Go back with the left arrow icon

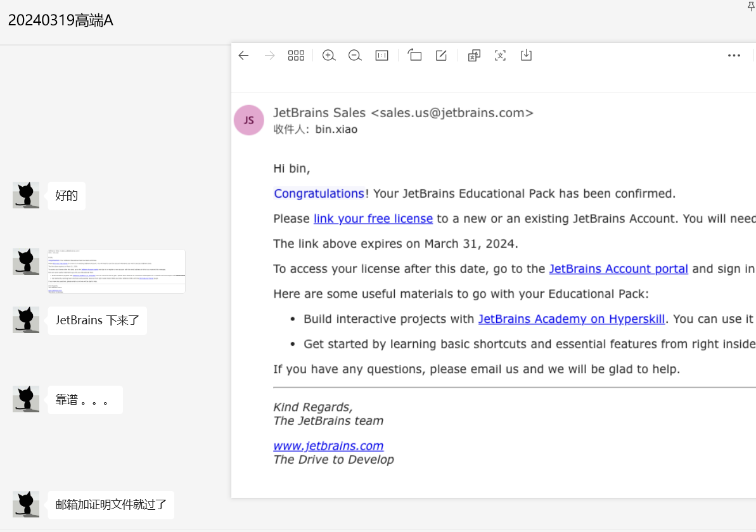pos(243,56)
